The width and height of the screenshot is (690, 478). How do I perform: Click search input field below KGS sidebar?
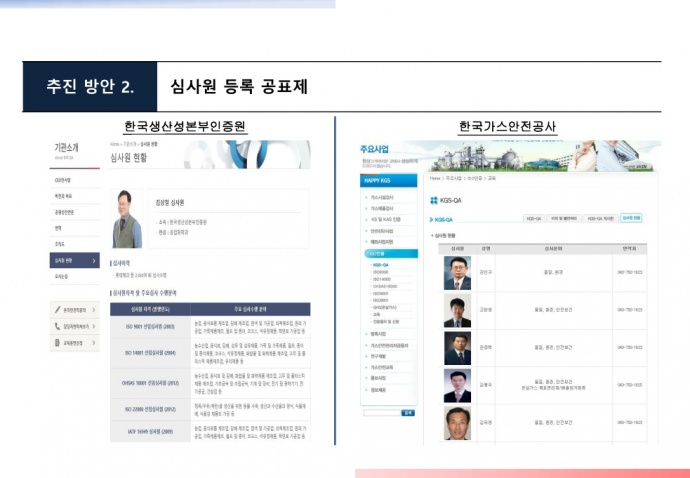point(382,413)
